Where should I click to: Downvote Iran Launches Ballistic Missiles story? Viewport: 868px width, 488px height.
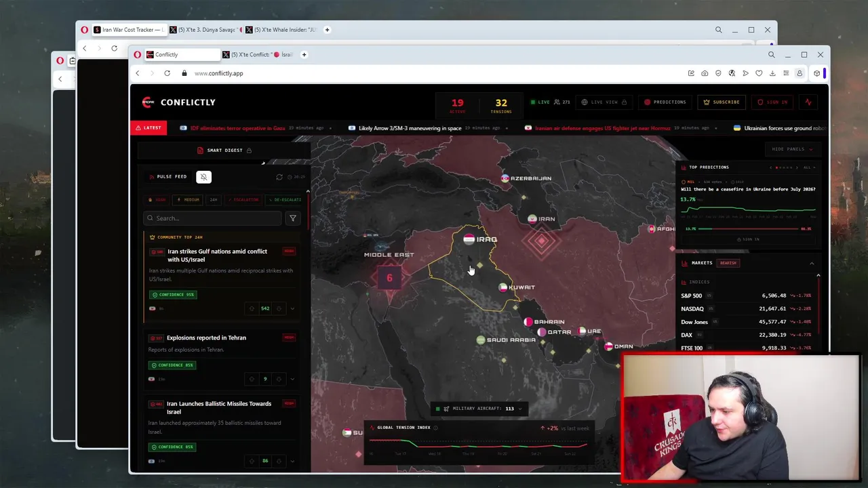279,461
